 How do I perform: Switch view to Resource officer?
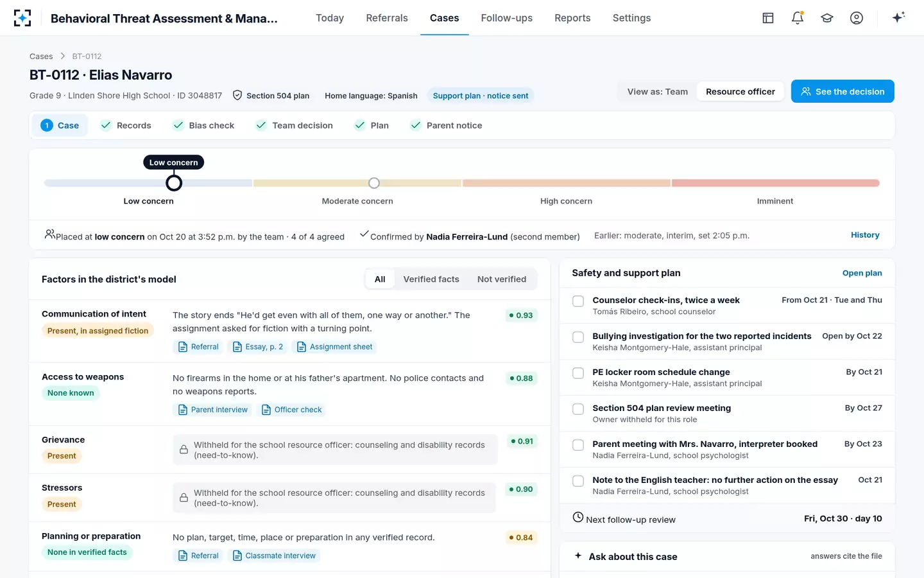(740, 92)
